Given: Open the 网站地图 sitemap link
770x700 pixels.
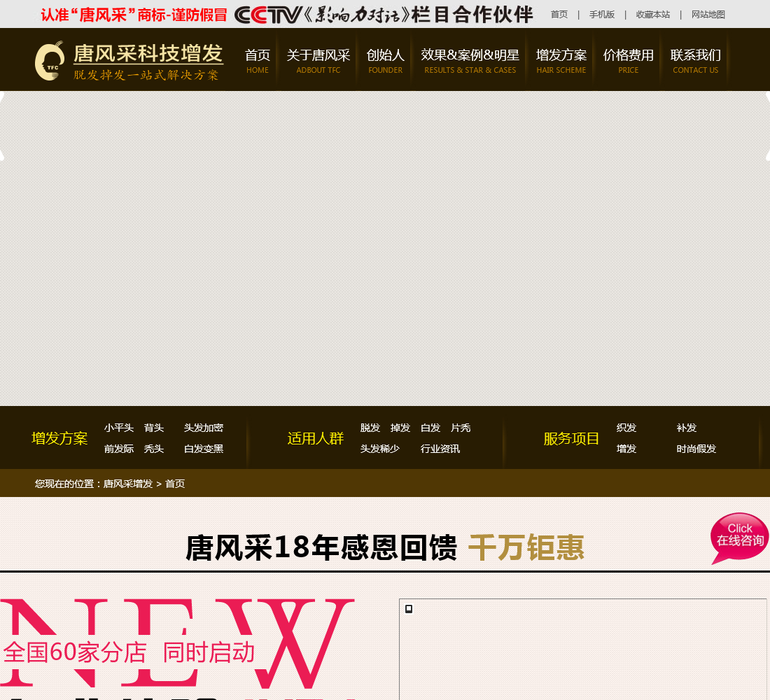Looking at the screenshot, I should (708, 15).
